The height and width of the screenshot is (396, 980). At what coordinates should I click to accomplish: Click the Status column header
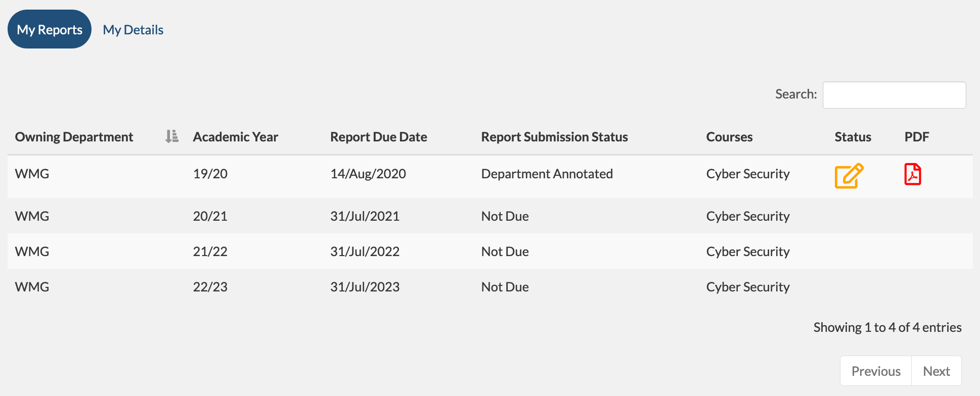(853, 137)
